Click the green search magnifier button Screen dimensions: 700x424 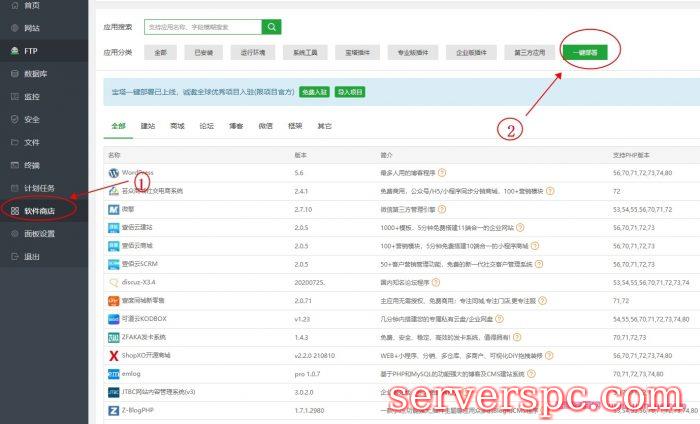coord(272,27)
